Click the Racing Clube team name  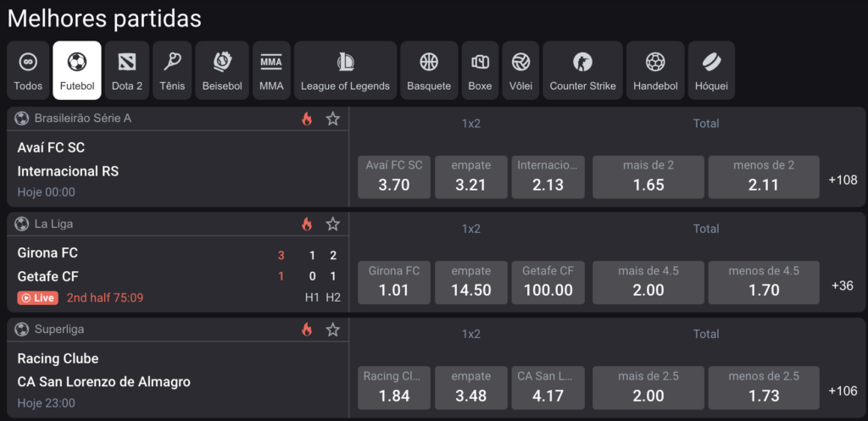click(x=58, y=358)
